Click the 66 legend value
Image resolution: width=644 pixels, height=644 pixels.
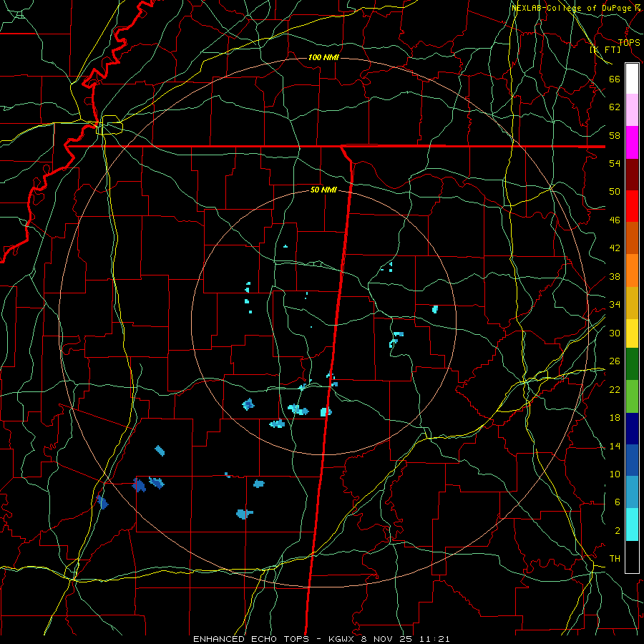point(615,79)
